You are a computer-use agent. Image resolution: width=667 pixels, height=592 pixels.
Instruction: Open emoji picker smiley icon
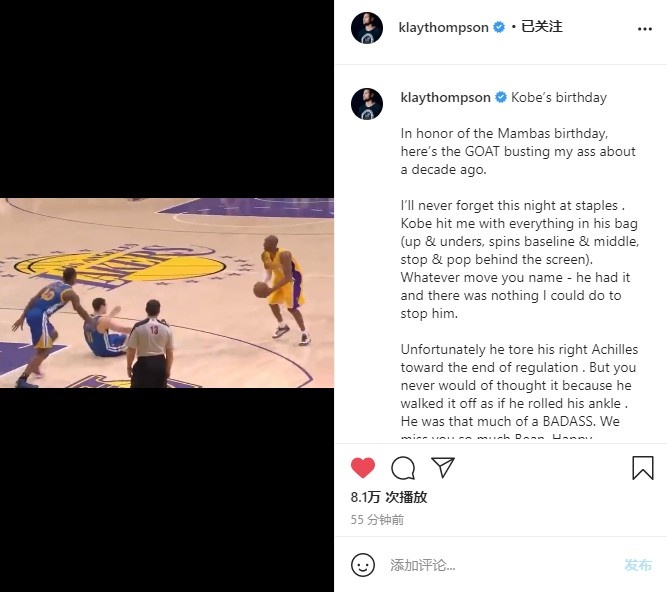(363, 565)
